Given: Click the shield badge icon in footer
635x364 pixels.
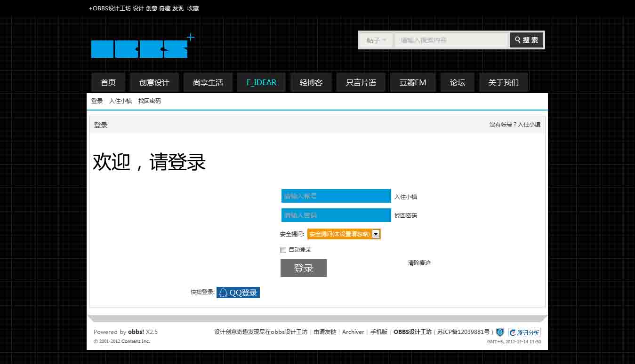Looking at the screenshot, I should pos(500,332).
